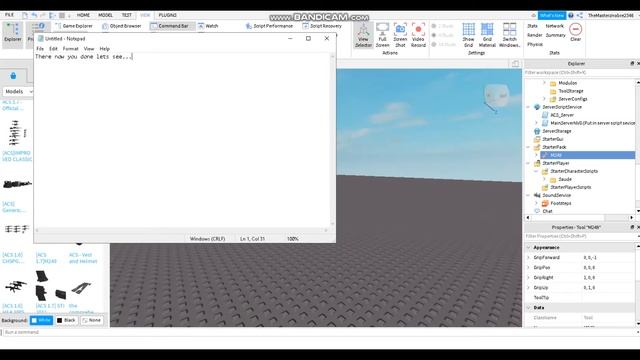Select 16 Studs grid option
640x360 pixels.
coord(444,44)
